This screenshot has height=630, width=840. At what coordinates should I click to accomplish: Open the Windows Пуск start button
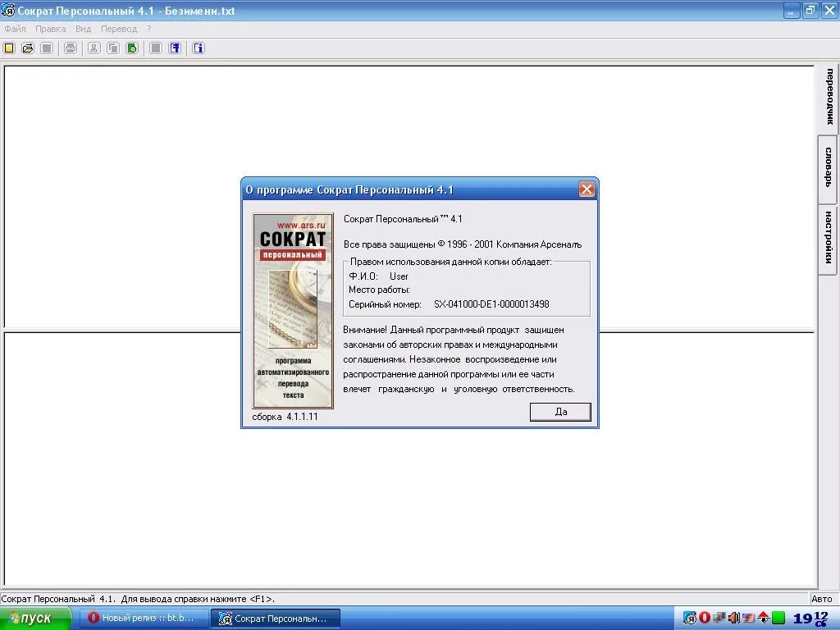coord(35,619)
